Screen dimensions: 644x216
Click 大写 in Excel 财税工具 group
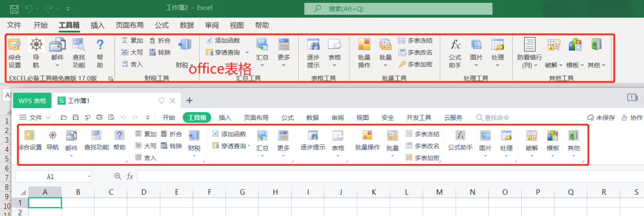point(132,52)
